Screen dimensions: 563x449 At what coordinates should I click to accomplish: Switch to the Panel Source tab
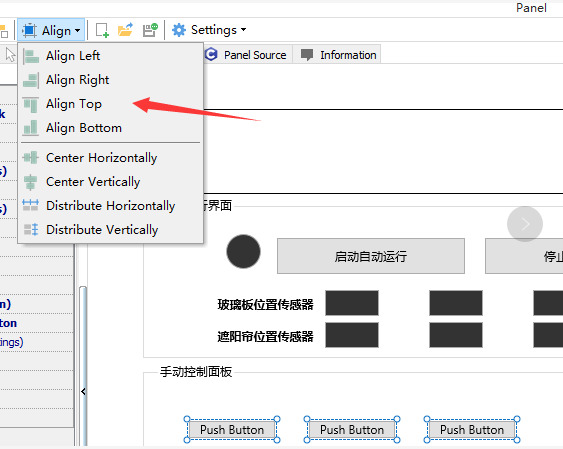click(246, 55)
